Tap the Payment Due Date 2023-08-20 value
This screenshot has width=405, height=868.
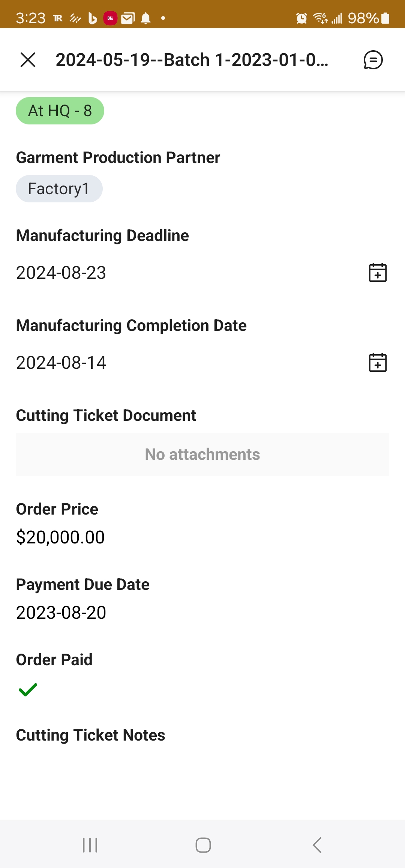tap(61, 612)
